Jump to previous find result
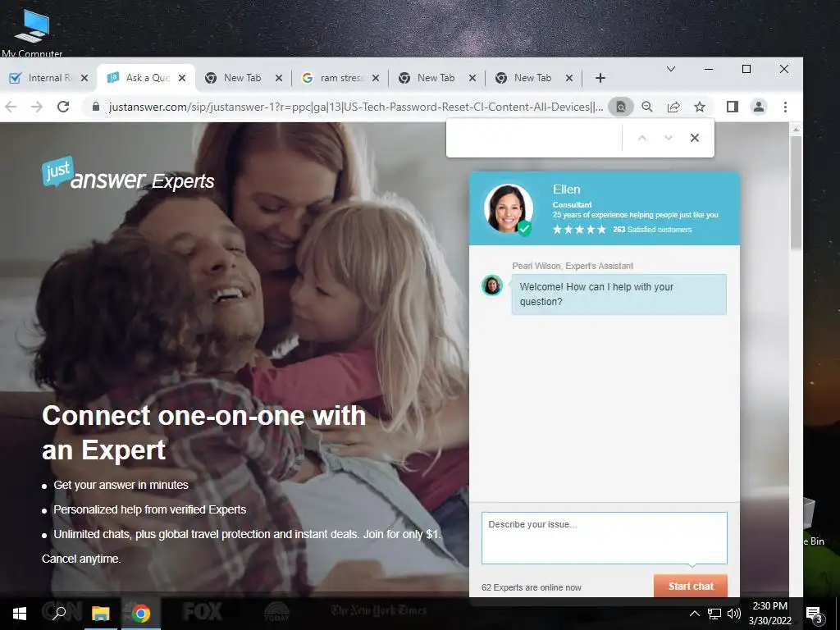840x630 pixels. [641, 138]
